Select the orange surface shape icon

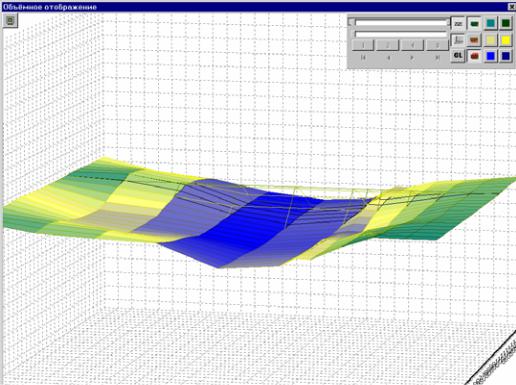coord(474,40)
